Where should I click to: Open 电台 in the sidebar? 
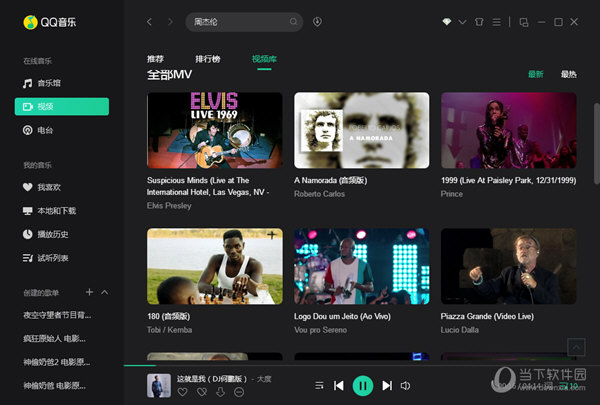[38, 130]
